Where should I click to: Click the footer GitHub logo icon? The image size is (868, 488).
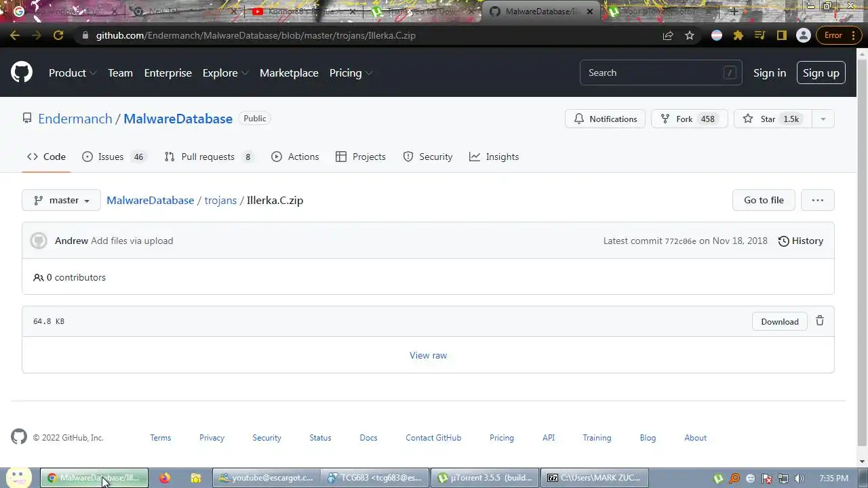pyautogui.click(x=19, y=437)
